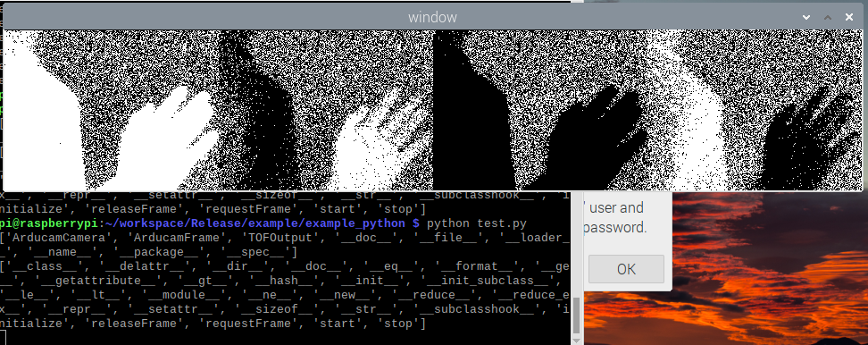
Task: Click the 'window' title bar text
Action: 432,17
